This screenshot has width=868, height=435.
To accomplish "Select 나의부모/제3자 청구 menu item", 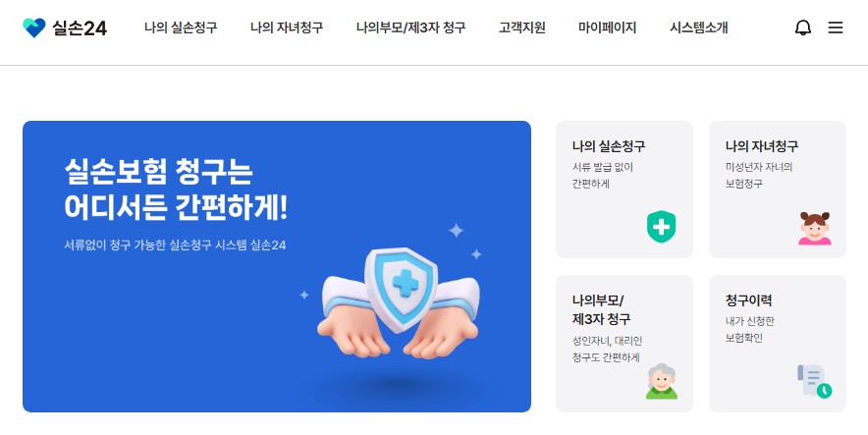I will click(410, 27).
